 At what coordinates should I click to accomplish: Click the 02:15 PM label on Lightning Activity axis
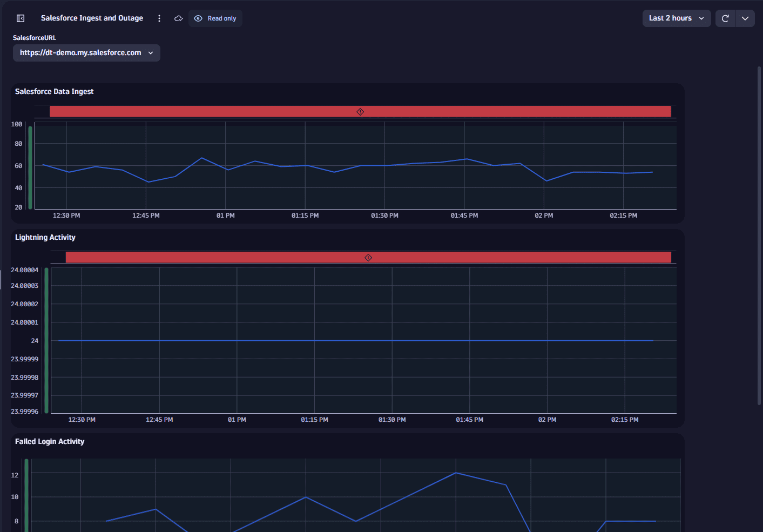pyautogui.click(x=625, y=420)
